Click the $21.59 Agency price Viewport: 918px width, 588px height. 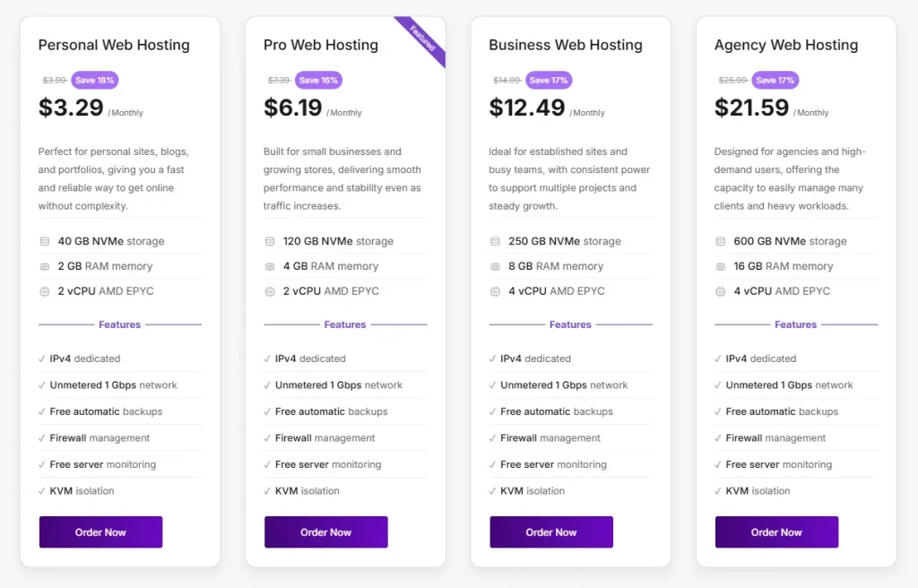pyautogui.click(x=751, y=108)
